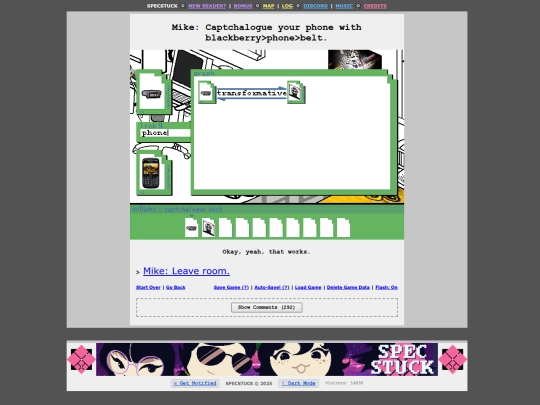Show Comments (292)

click(267, 307)
